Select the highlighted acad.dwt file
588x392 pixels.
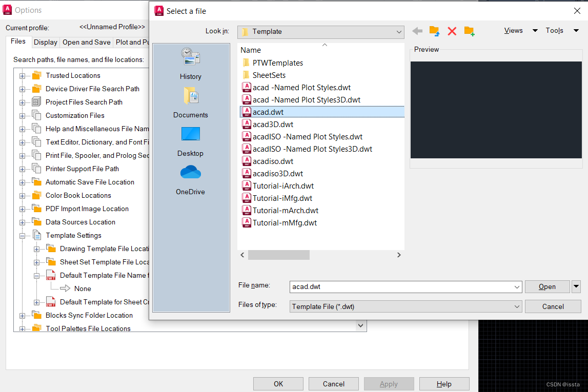click(x=322, y=112)
